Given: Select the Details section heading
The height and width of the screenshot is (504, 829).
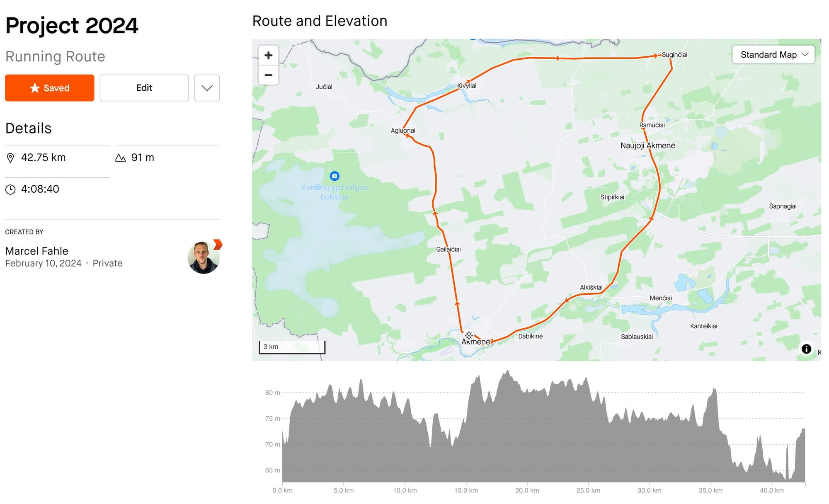Looking at the screenshot, I should tap(28, 128).
